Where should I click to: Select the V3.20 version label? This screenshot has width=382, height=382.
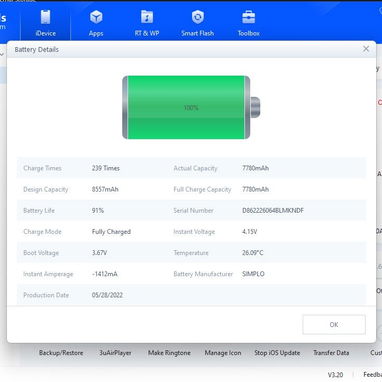[335, 375]
